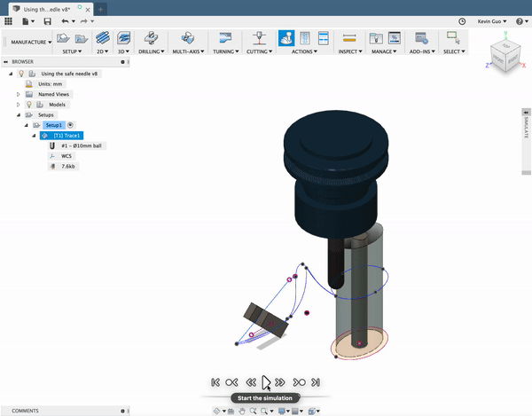Screen dimensions: 532x416
Task: Open the TURNING dropdown menu
Action: (225, 51)
